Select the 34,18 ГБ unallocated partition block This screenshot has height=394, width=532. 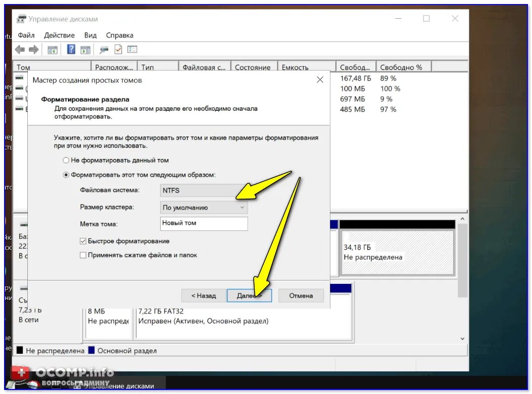point(397,252)
